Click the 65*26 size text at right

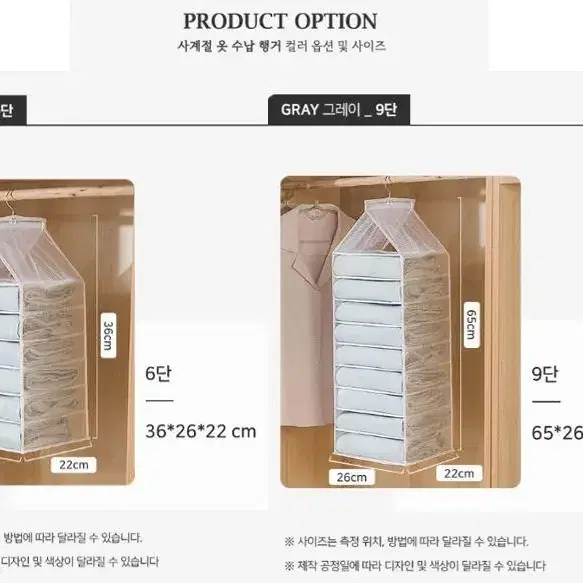(557, 432)
